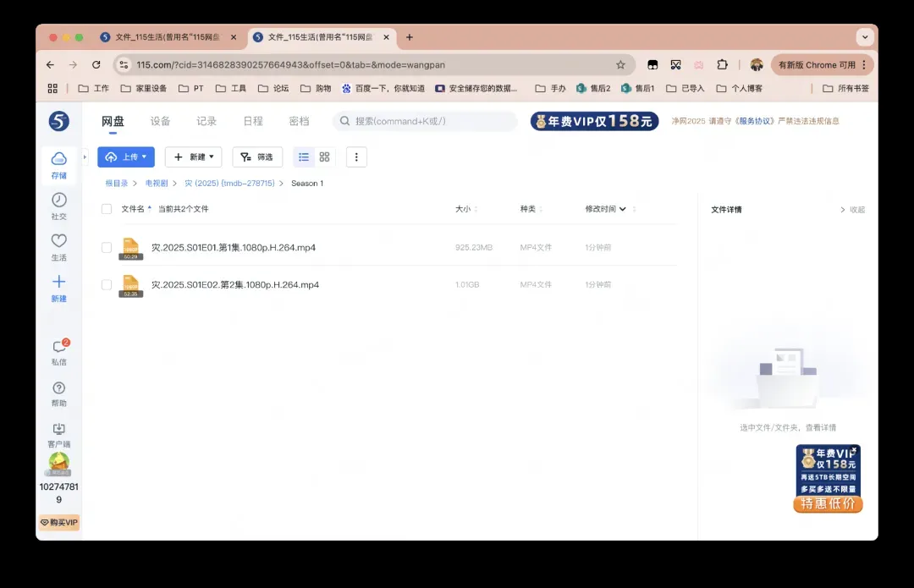Screen dimensions: 914x588
Task: Open the three-dot more options button
Action: click(x=356, y=157)
